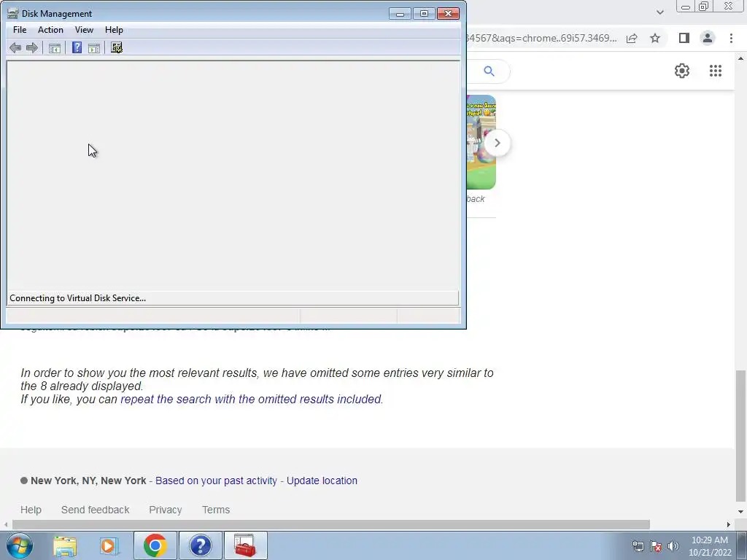Click the taskbar clock showing 10:29 AM
The image size is (747, 560).
710,546
